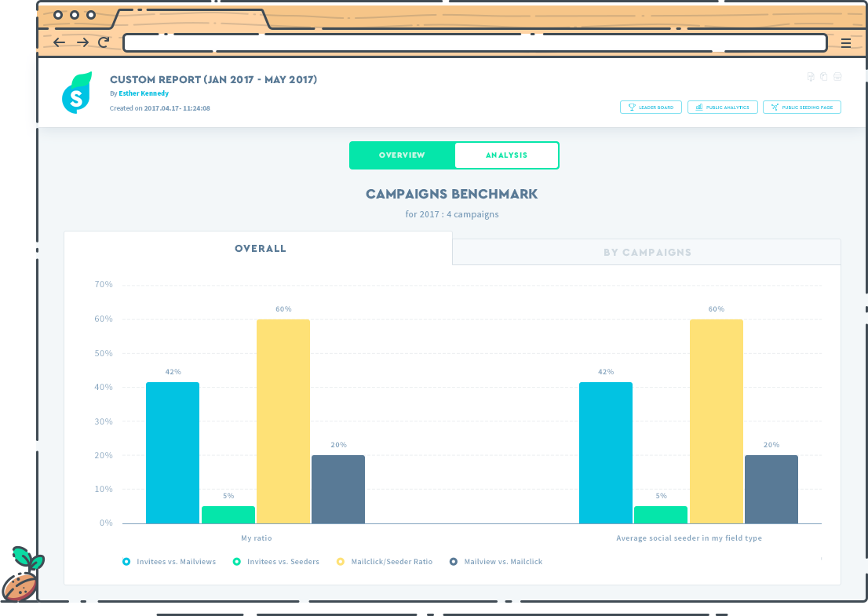868x616 pixels.
Task: Toggle Mailclick/Seeder Ratio legend series
Action: [385, 562]
